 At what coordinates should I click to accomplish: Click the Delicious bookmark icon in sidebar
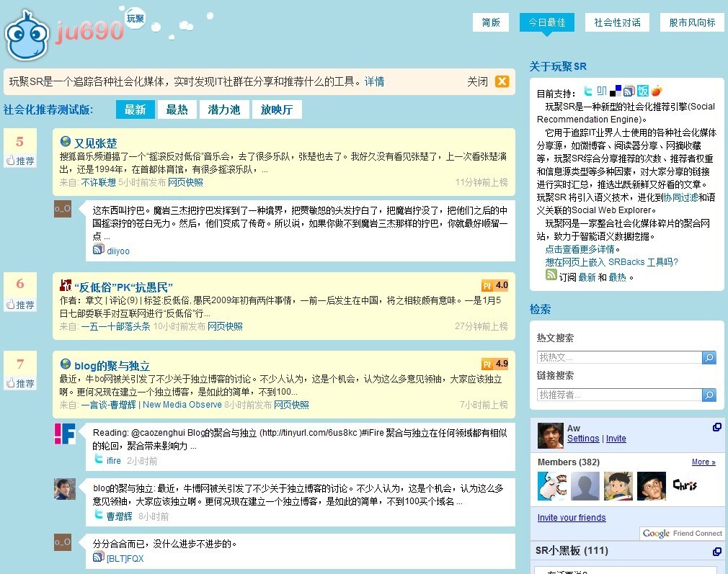[x=615, y=91]
